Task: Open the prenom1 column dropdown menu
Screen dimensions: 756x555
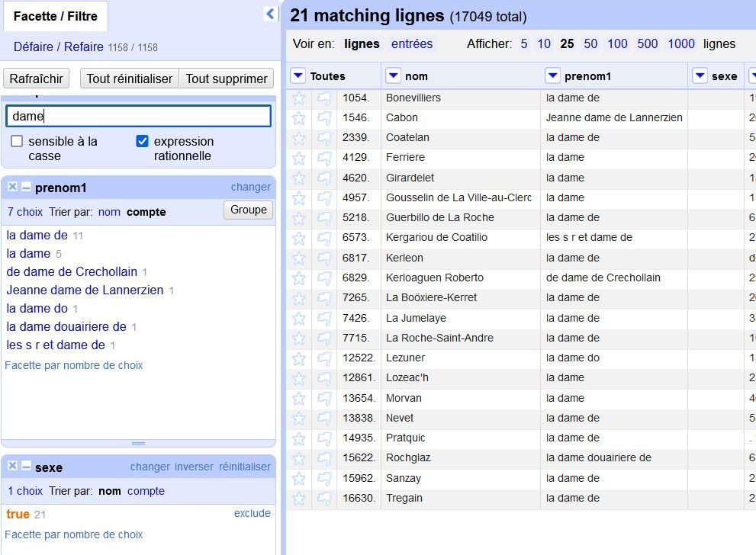Action: point(552,75)
